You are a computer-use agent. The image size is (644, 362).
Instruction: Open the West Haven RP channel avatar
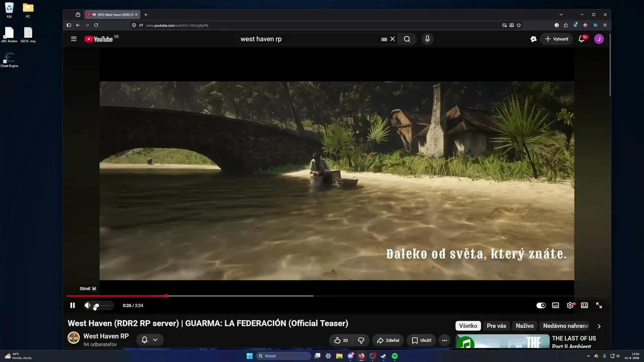pos(73,338)
